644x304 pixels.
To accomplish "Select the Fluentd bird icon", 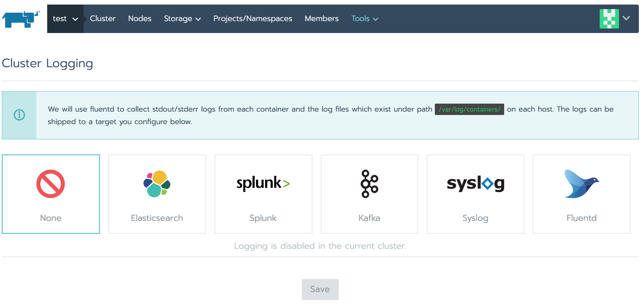I will tap(581, 184).
